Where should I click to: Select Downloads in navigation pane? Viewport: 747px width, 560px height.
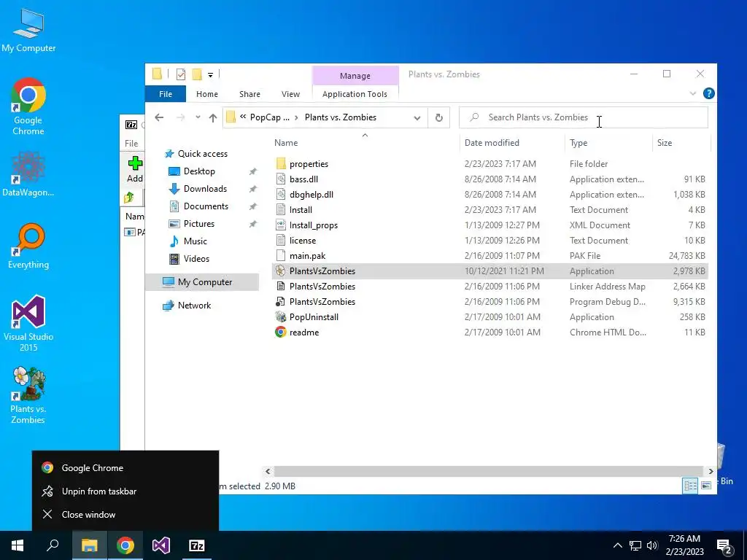coord(205,189)
